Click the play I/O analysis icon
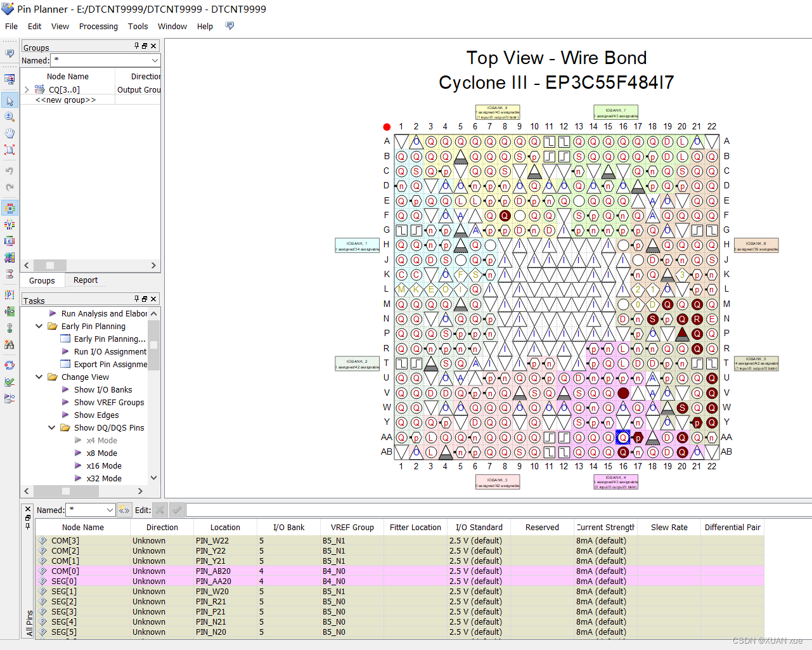 click(x=10, y=398)
